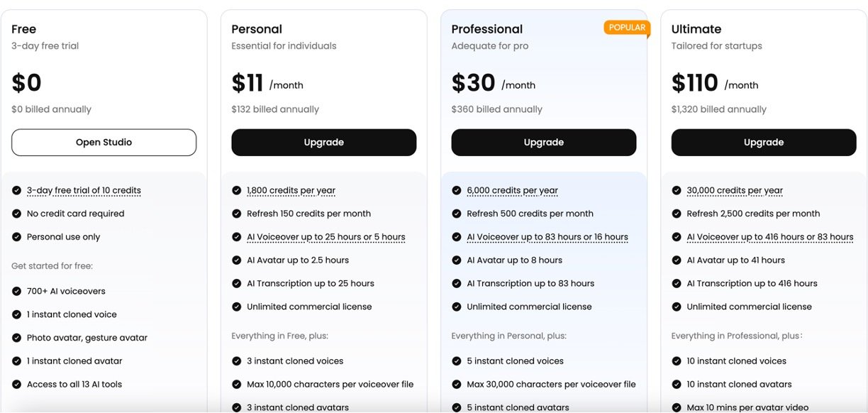Click checkmark icon beside No credit card required
Image resolution: width=868 pixels, height=413 pixels.
[16, 214]
